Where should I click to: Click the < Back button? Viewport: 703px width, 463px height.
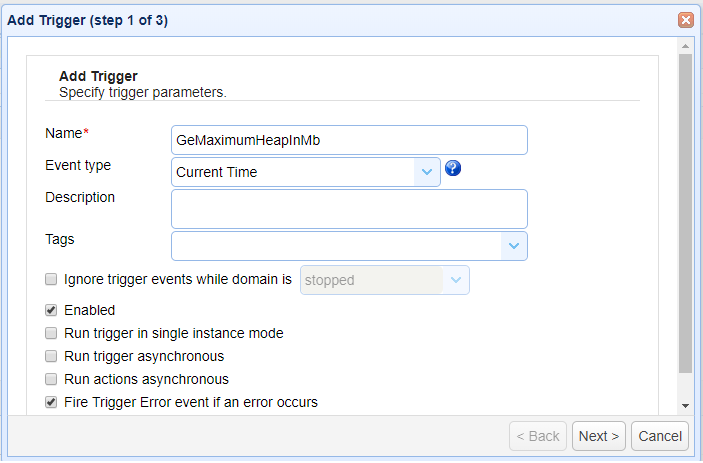[x=538, y=436]
